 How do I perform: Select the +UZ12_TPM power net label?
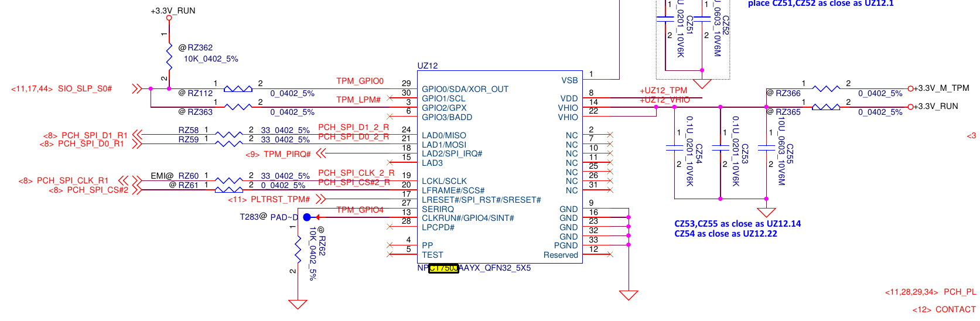coord(663,90)
